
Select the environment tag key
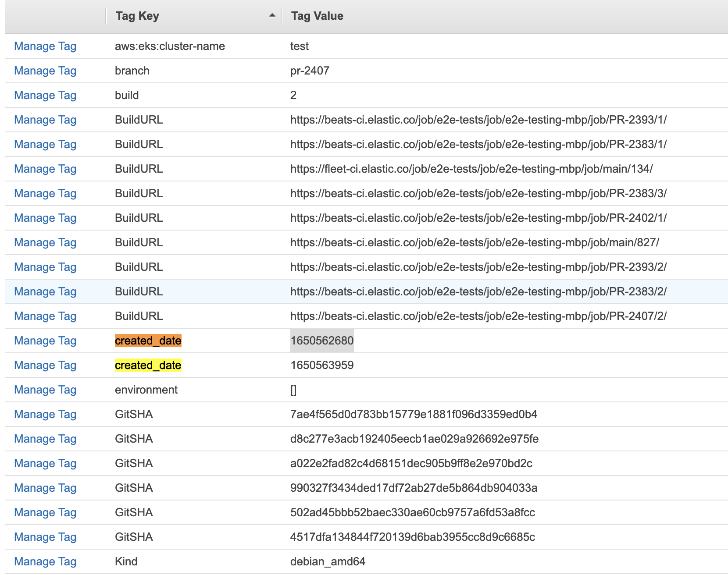click(x=146, y=390)
